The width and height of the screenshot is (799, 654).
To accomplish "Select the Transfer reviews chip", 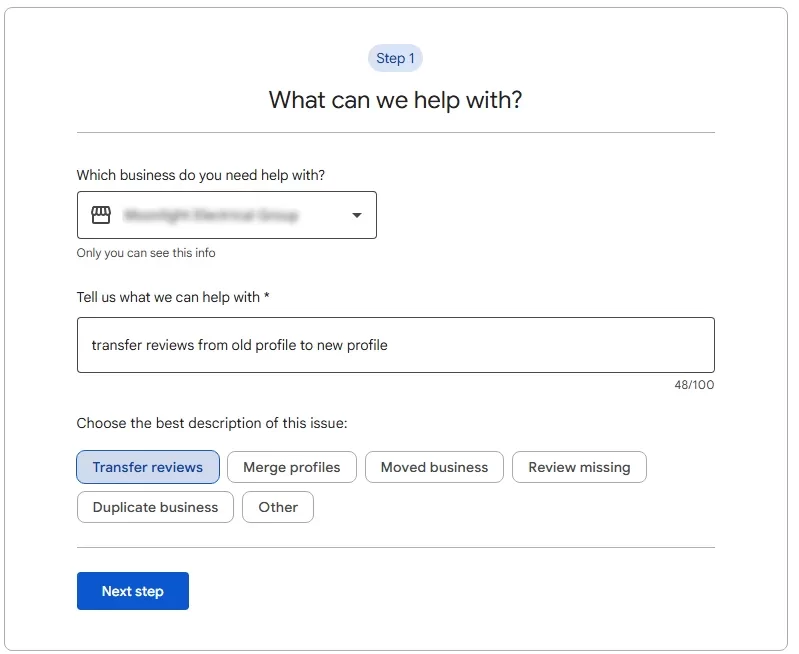I will coord(148,467).
